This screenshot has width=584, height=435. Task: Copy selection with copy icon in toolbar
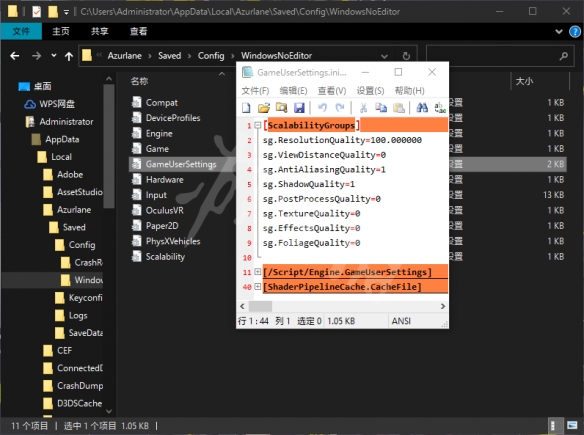click(381, 108)
